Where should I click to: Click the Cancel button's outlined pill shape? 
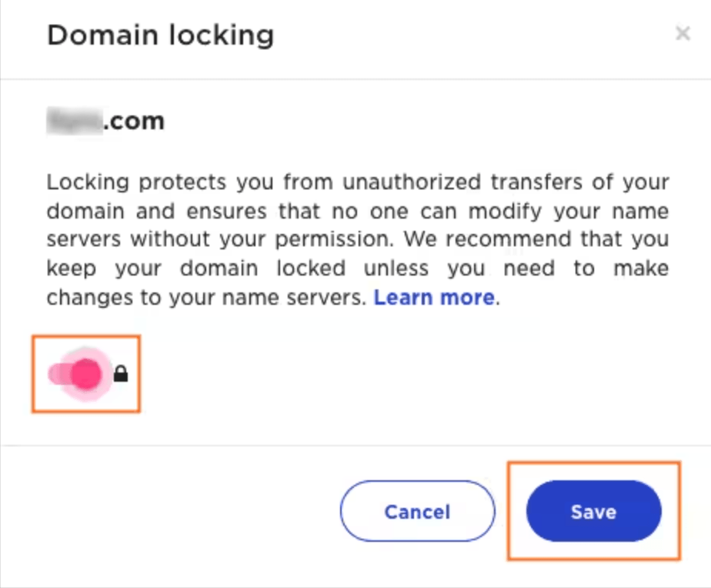(417, 511)
